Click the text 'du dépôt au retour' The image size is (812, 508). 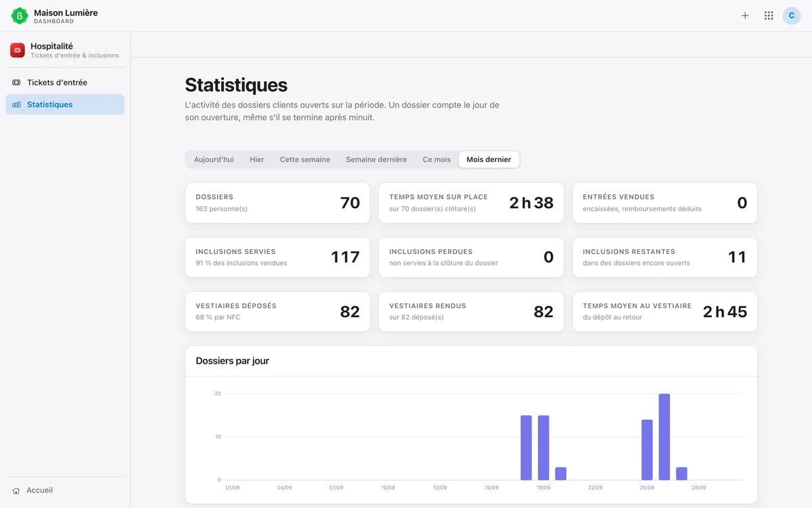(612, 317)
